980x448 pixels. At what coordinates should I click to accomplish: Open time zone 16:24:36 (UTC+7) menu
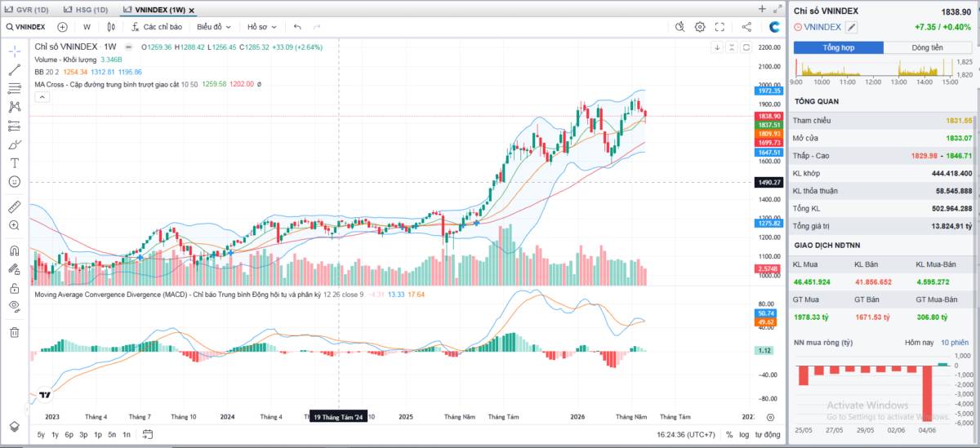point(684,435)
